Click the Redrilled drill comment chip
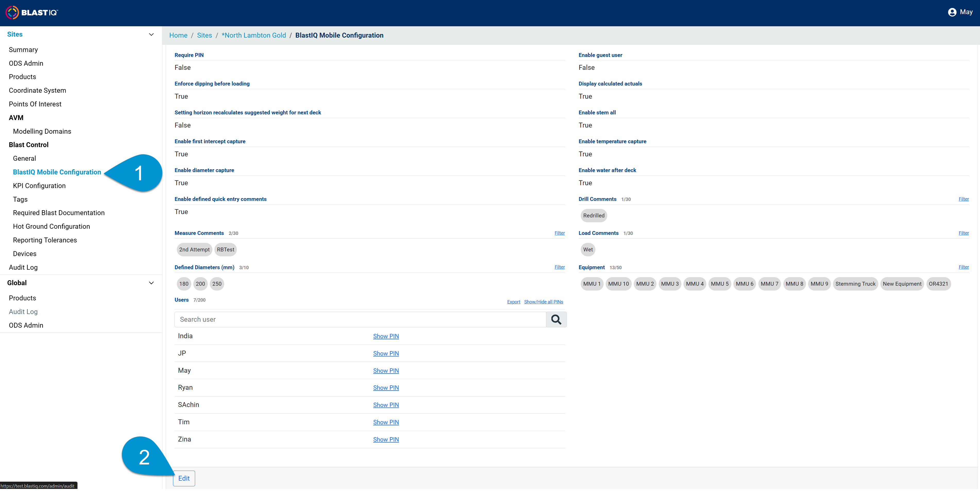 coord(593,216)
